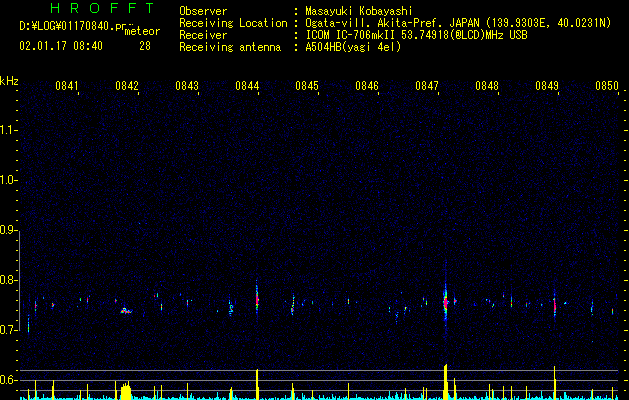Click the red meteor echo at 0849
This screenshot has height=400, width=629.
pyautogui.click(x=555, y=306)
